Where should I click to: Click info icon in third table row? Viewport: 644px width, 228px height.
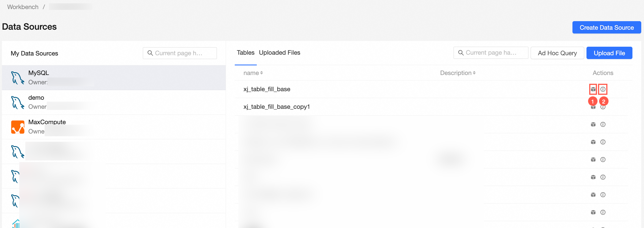tap(603, 124)
